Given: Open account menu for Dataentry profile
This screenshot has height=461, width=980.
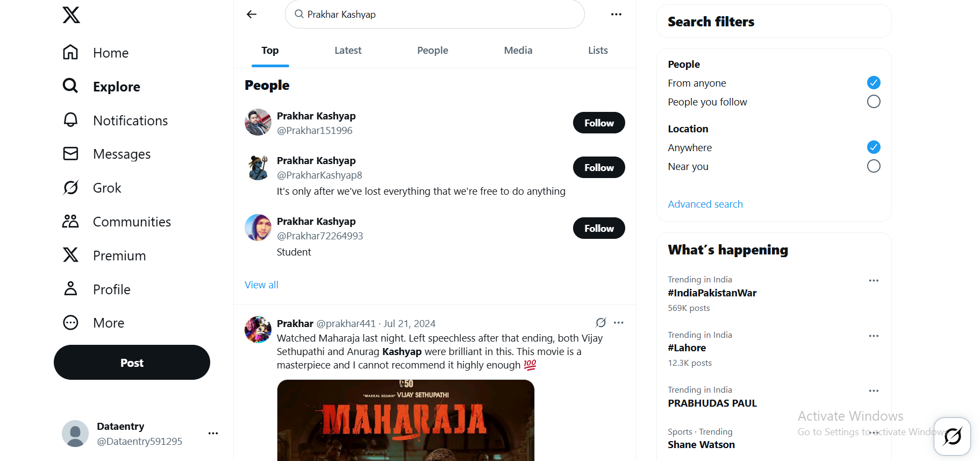Looking at the screenshot, I should 213,434.
